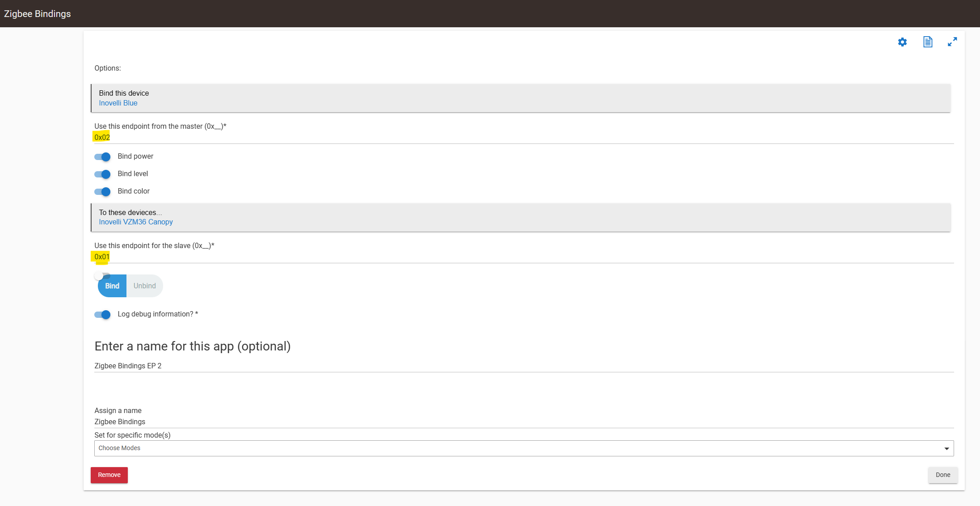Image resolution: width=980 pixels, height=506 pixels.
Task: Click the Choose Modes dropdown arrow
Action: click(x=946, y=449)
